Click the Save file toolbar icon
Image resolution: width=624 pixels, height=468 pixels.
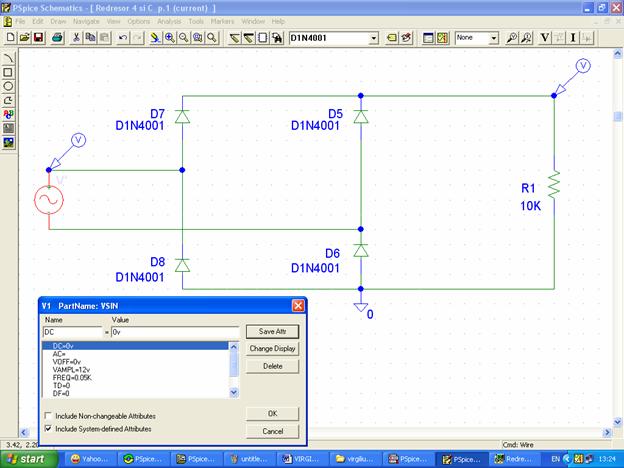[39, 38]
